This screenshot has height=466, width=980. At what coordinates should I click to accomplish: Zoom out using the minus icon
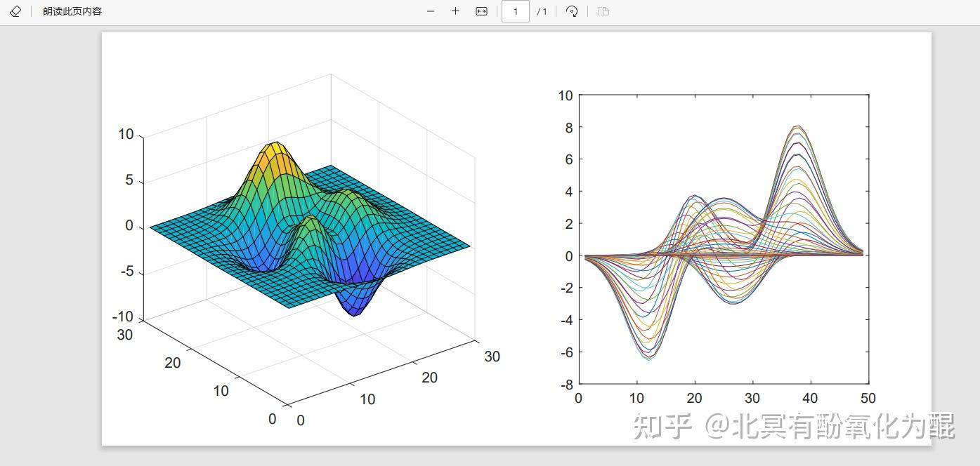[x=430, y=11]
